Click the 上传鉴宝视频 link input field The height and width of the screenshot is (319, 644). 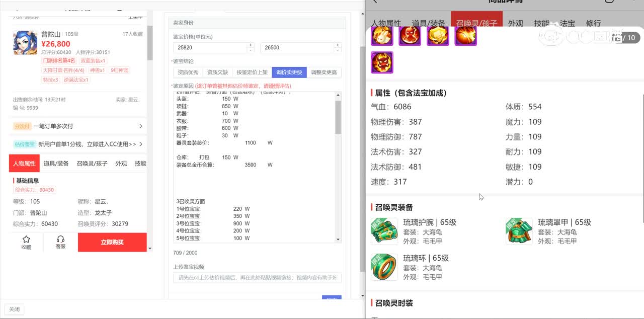click(x=257, y=278)
